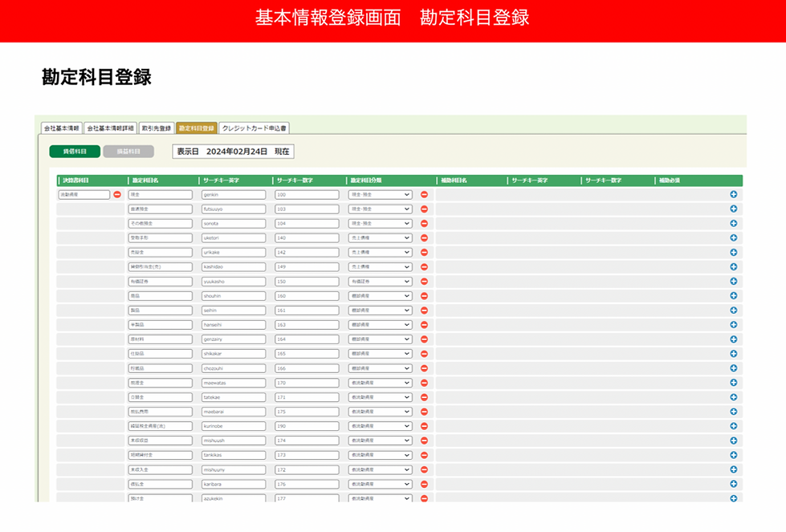Switch to the gray 損益科目 toggle
The height and width of the screenshot is (532, 786).
click(x=128, y=152)
